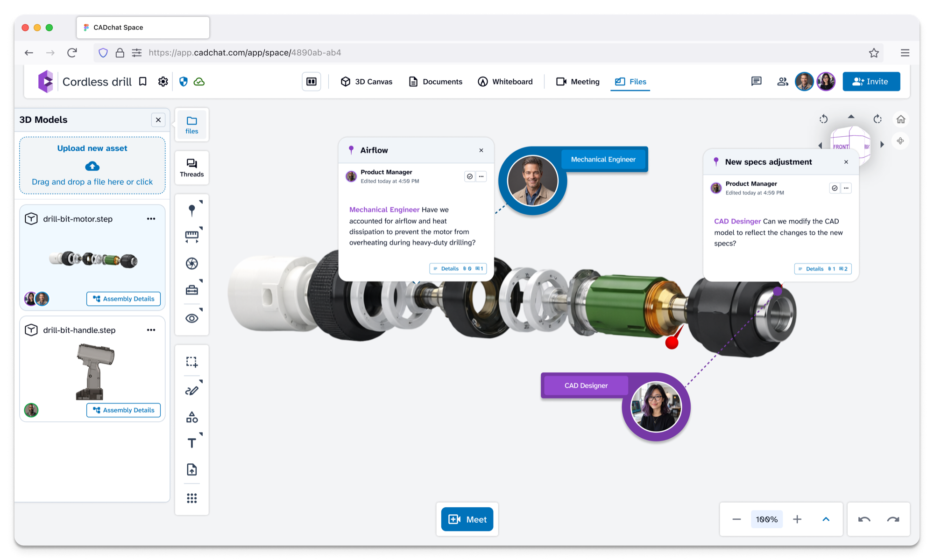Zoom out with the minus button
The height and width of the screenshot is (560, 934).
736,519
